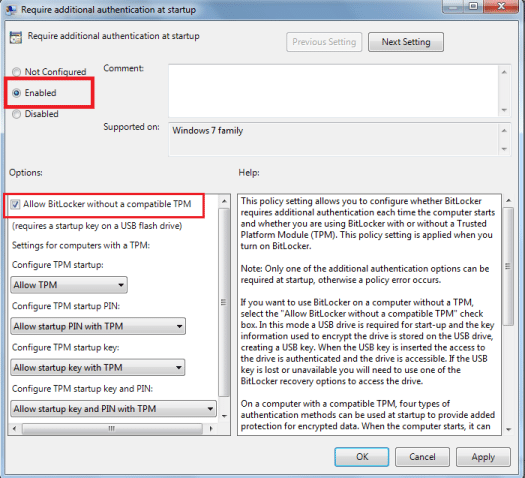Click the Options panel scroll-up arrow
525x478 pixels.
(224, 201)
